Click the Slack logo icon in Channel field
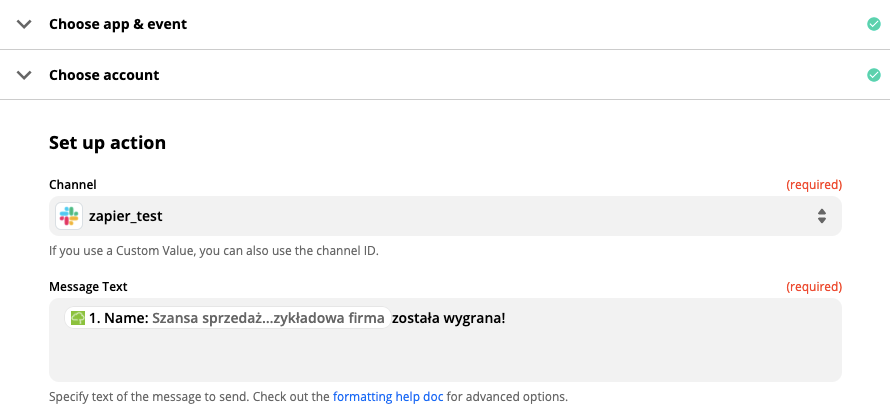 (x=69, y=216)
